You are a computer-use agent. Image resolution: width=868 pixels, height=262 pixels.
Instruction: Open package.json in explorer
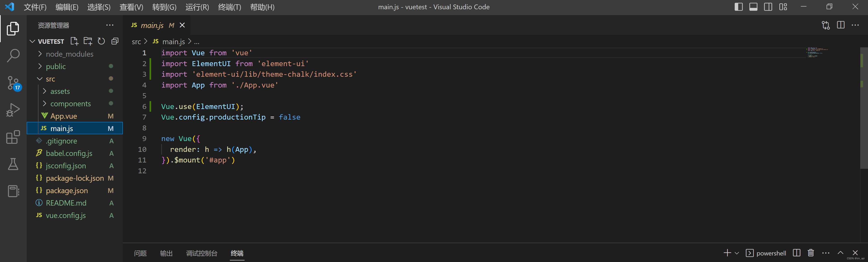tap(67, 191)
